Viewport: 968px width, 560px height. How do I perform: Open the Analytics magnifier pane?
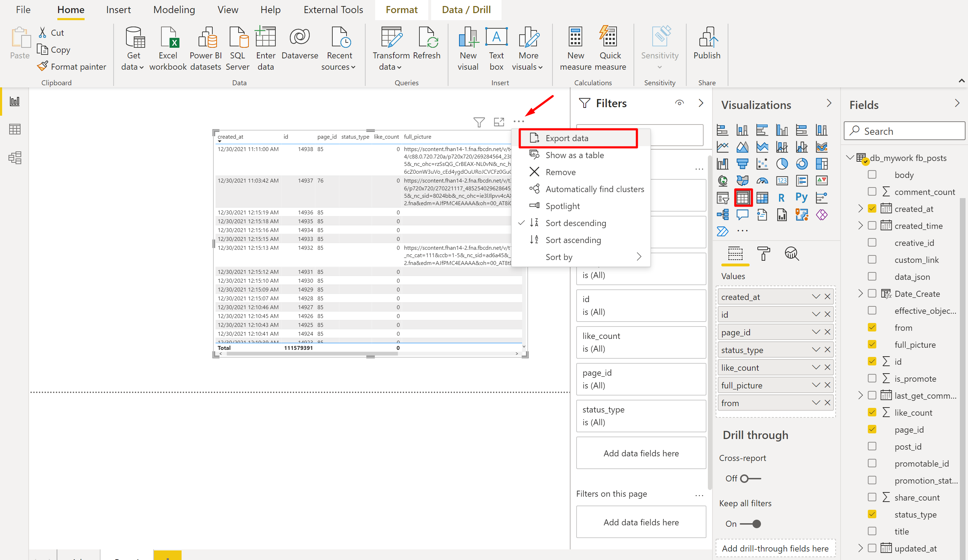pyautogui.click(x=792, y=254)
